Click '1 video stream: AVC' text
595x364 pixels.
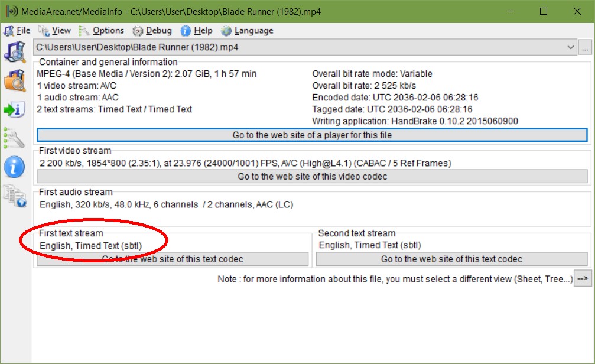[77, 86]
